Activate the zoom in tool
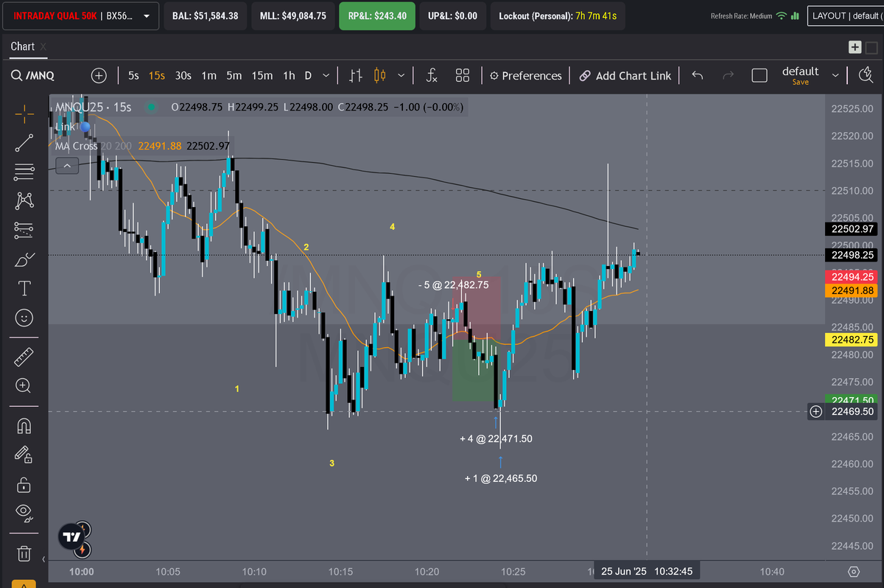This screenshot has width=884, height=588. click(x=24, y=385)
